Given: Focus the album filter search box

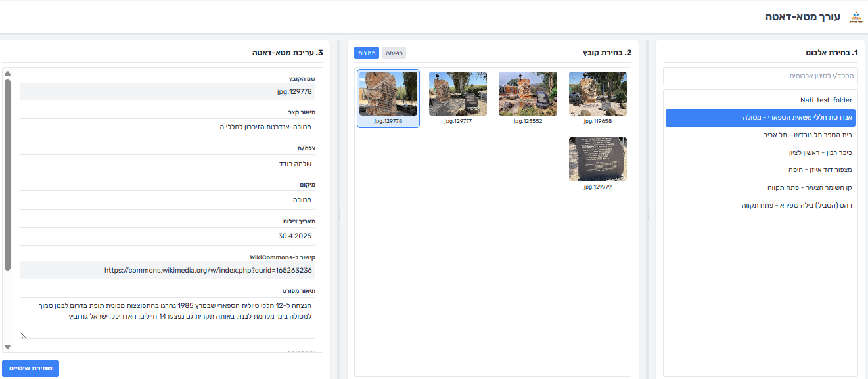Looking at the screenshot, I should (x=760, y=76).
